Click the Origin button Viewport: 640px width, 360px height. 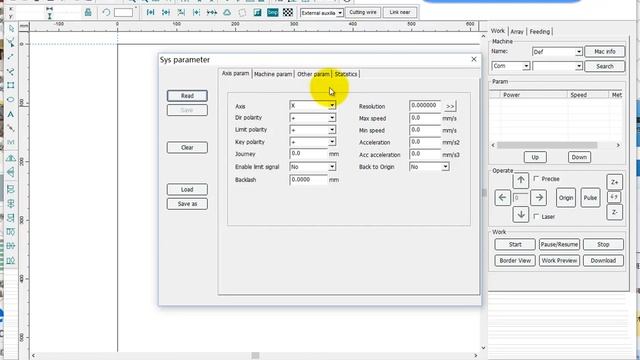(566, 198)
